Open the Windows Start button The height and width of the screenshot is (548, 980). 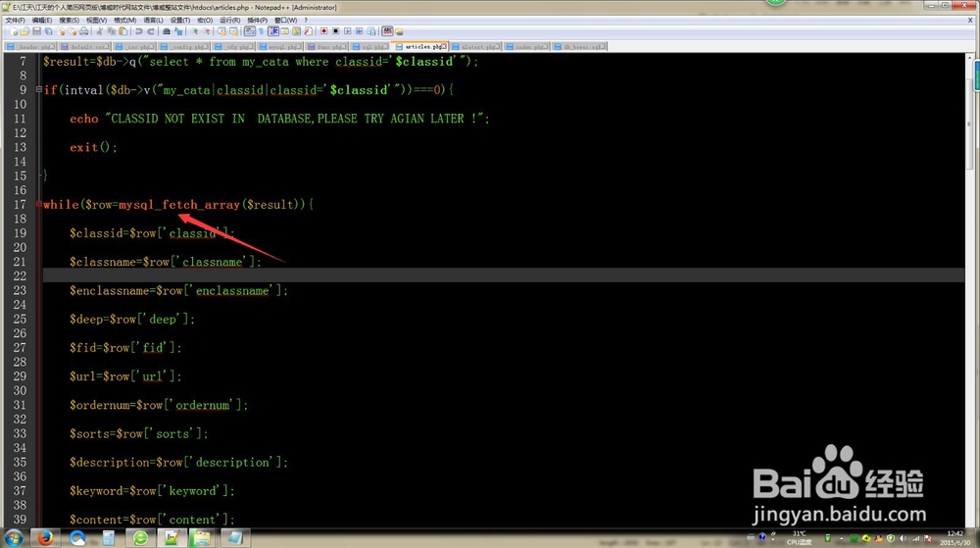(x=13, y=537)
